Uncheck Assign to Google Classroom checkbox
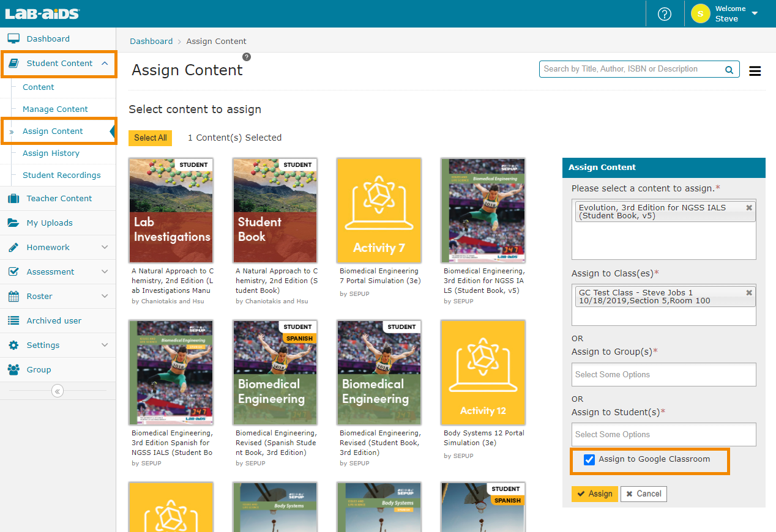Image resolution: width=776 pixels, height=532 pixels. tap(589, 460)
